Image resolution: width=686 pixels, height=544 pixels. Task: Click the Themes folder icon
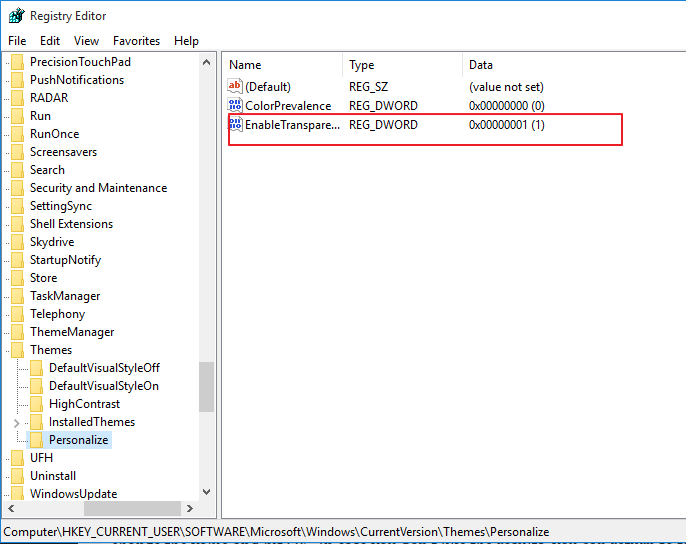point(18,350)
